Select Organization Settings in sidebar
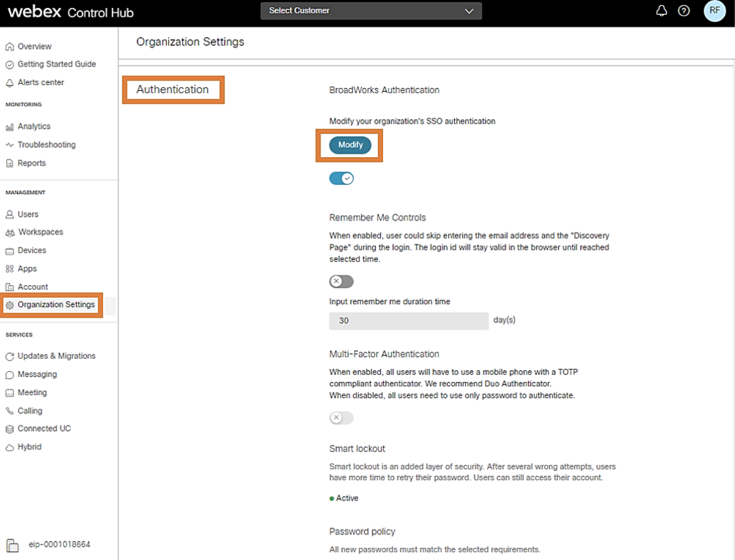The width and height of the screenshot is (735, 560). coord(56,304)
